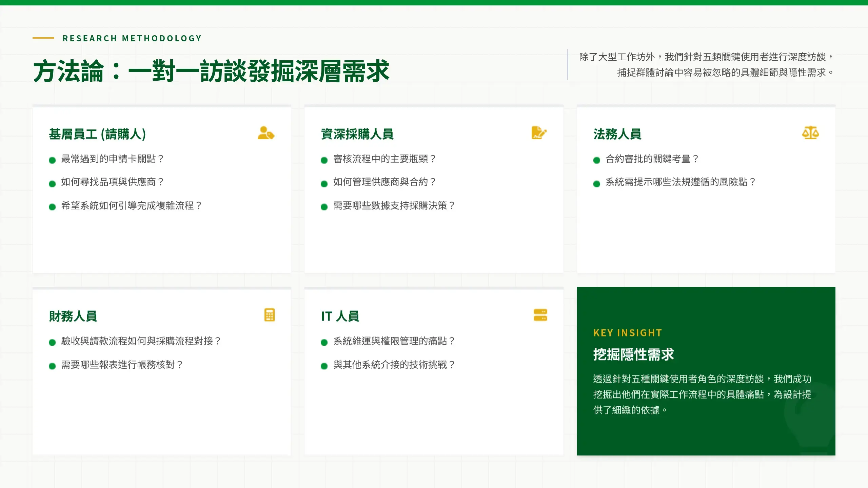Click green bullet before 合約審批的關鍵考量
The width and height of the screenshot is (868, 488).
click(x=597, y=160)
